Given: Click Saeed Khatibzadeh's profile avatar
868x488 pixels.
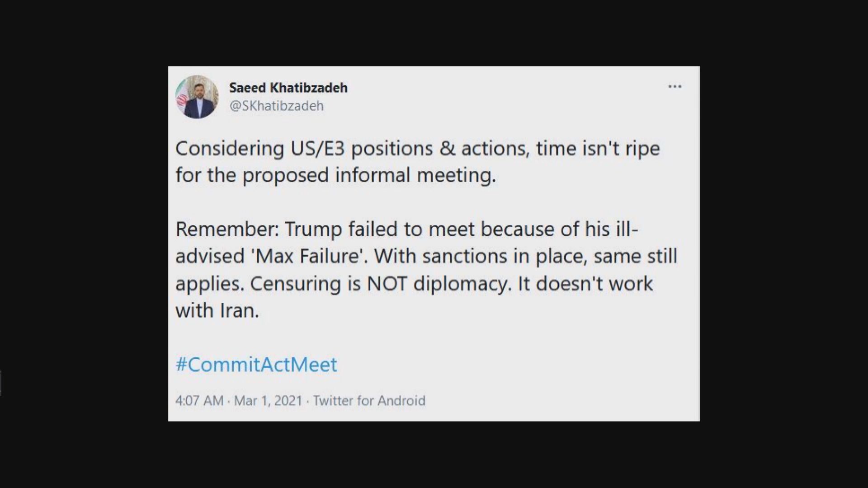Looking at the screenshot, I should pyautogui.click(x=197, y=97).
